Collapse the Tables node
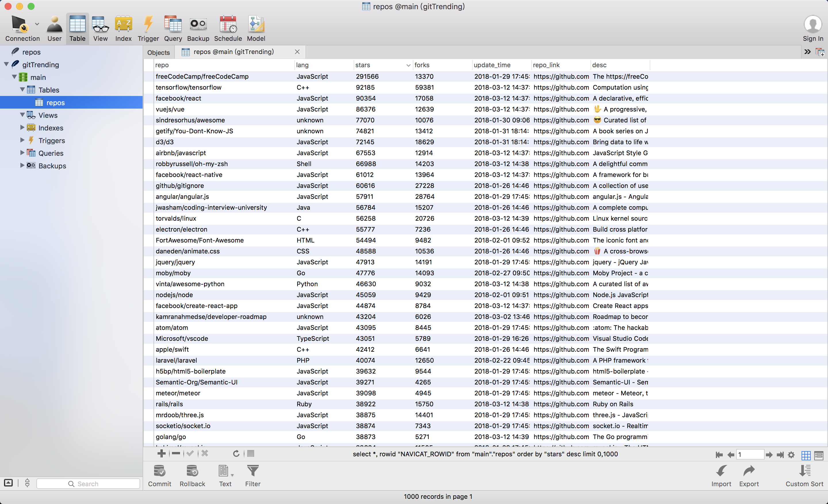The image size is (828, 504). point(22,89)
